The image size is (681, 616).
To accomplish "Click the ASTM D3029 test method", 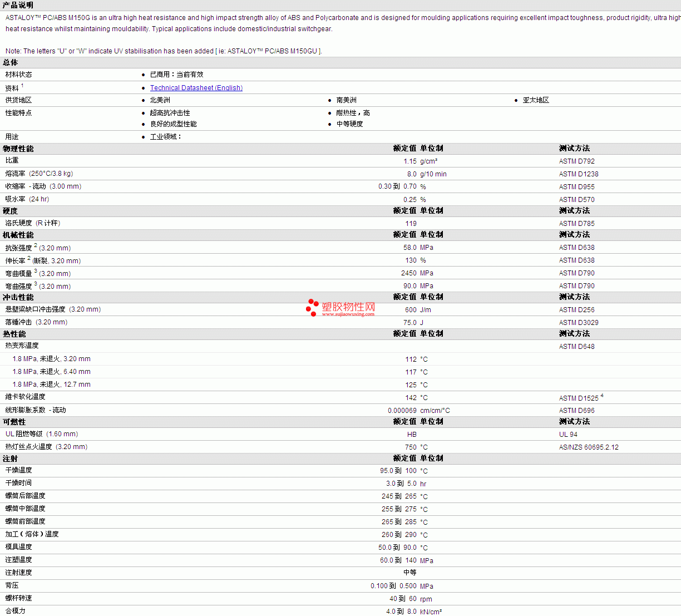I will (x=579, y=323).
